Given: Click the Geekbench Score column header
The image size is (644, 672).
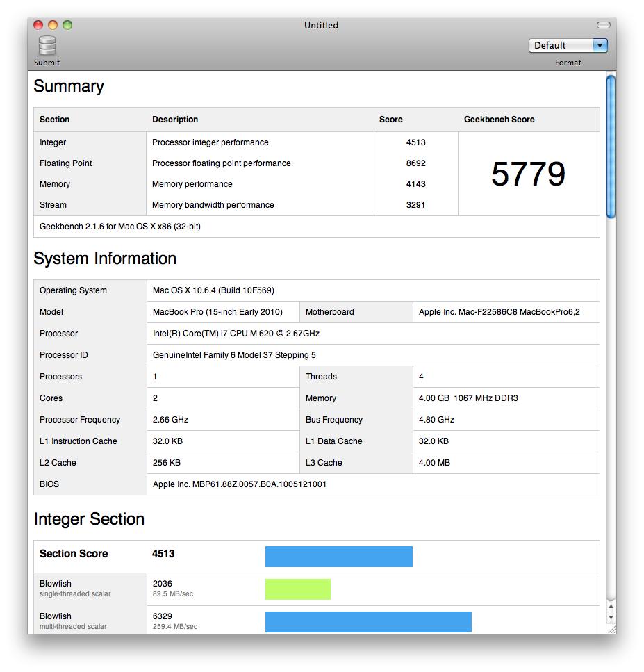Looking at the screenshot, I should pos(499,120).
